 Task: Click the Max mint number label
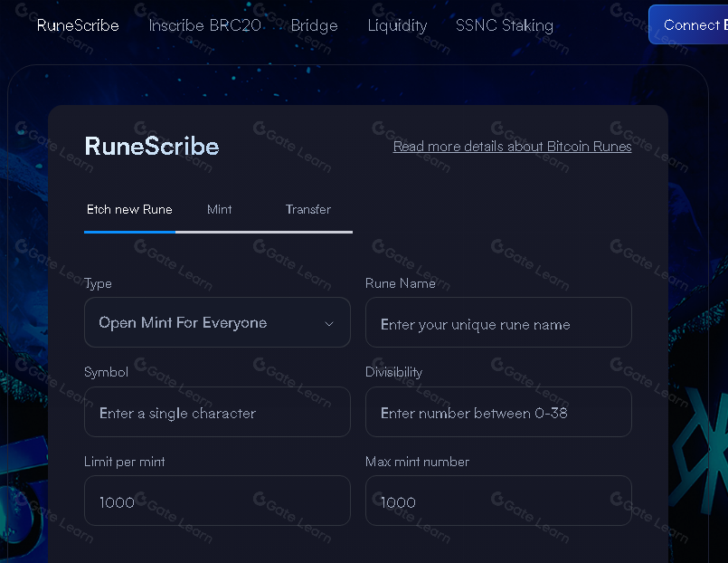click(x=418, y=462)
